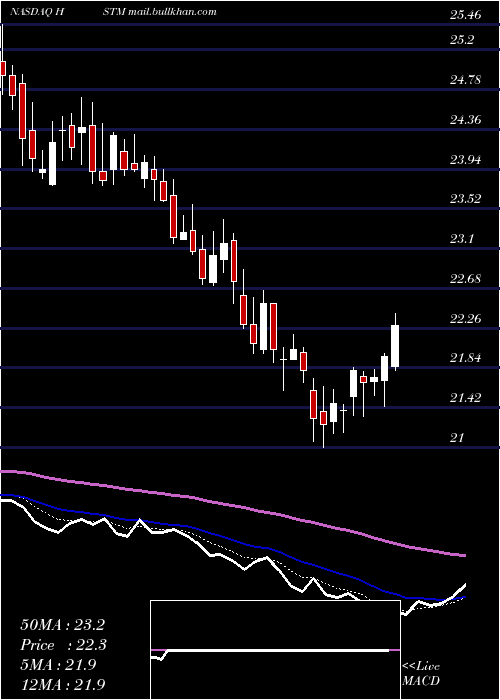Click the 12MA : 21.9 readout

(x=62, y=684)
